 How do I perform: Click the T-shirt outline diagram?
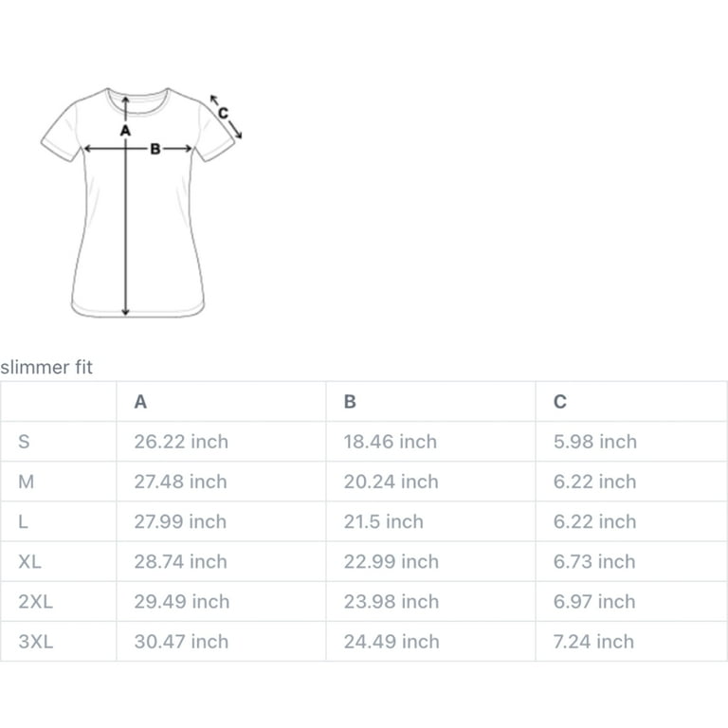point(140,203)
